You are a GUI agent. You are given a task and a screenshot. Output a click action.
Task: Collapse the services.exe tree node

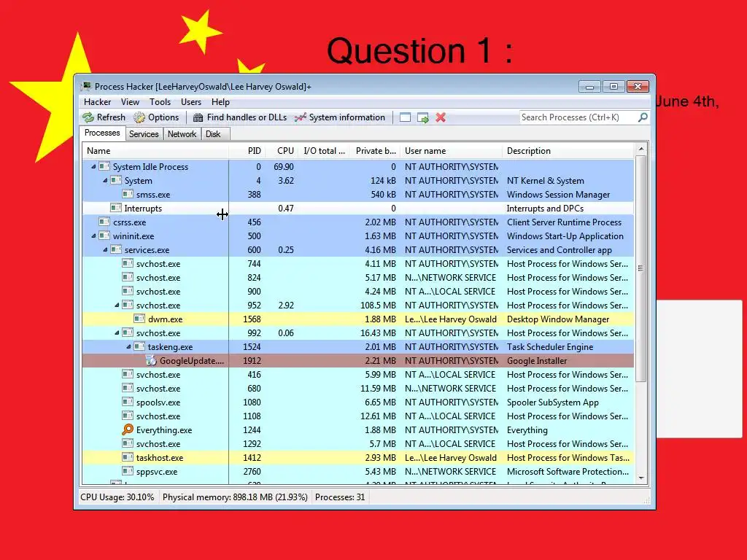(x=105, y=249)
